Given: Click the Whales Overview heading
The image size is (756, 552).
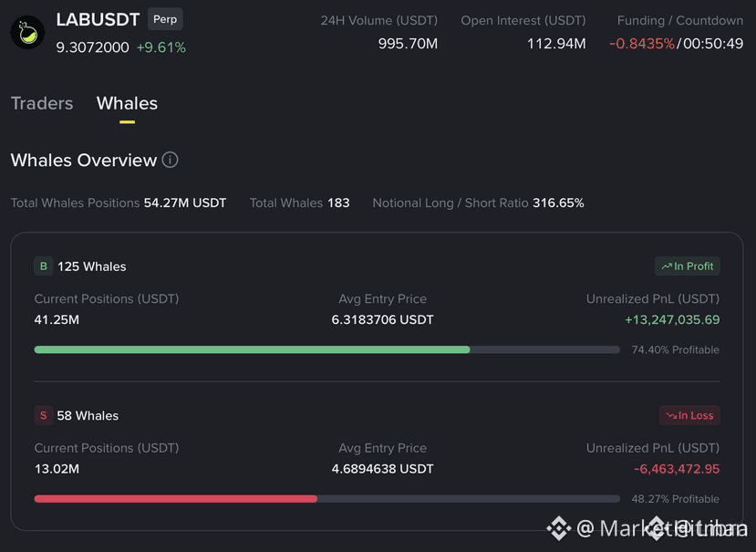Looking at the screenshot, I should (84, 161).
